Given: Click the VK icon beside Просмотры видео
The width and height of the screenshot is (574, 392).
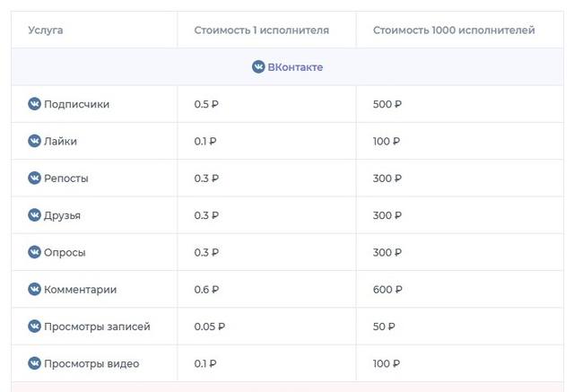Looking at the screenshot, I should coord(34,363).
